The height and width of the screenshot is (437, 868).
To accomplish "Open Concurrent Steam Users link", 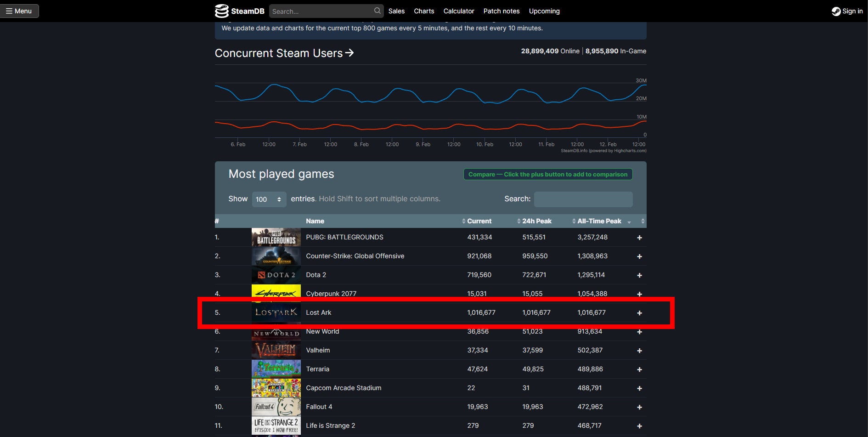I will click(284, 53).
